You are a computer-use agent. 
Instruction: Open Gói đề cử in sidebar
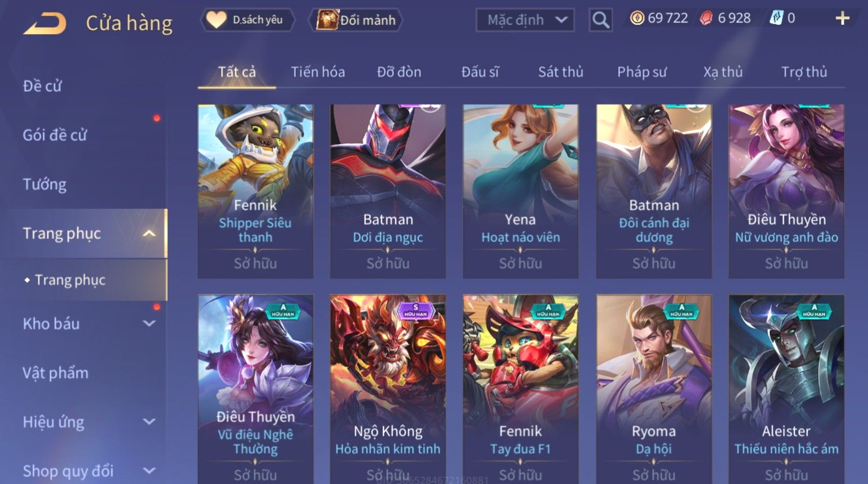[55, 136]
